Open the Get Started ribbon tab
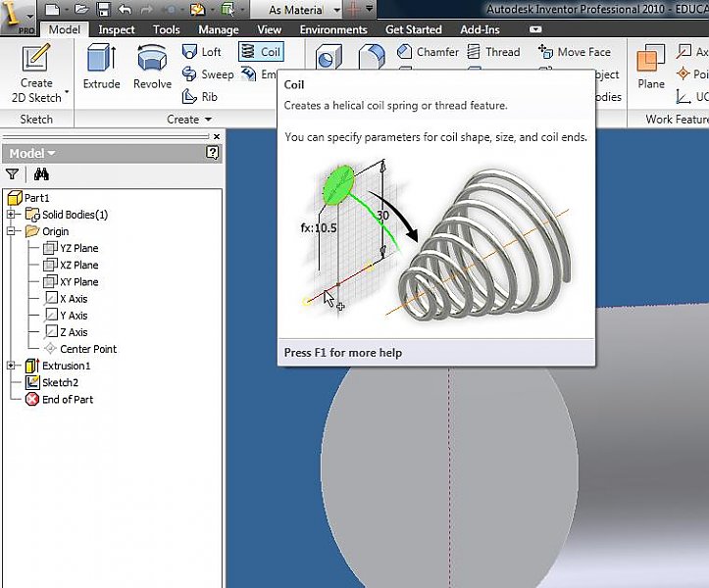The width and height of the screenshot is (709, 588). 413,29
